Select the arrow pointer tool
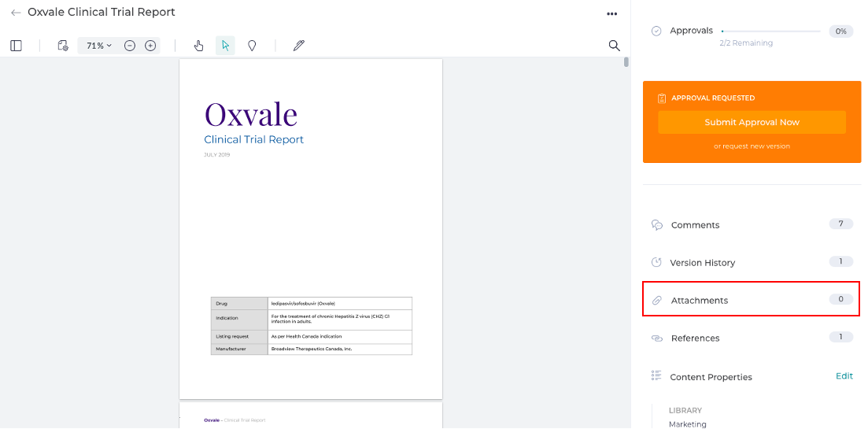 click(225, 46)
